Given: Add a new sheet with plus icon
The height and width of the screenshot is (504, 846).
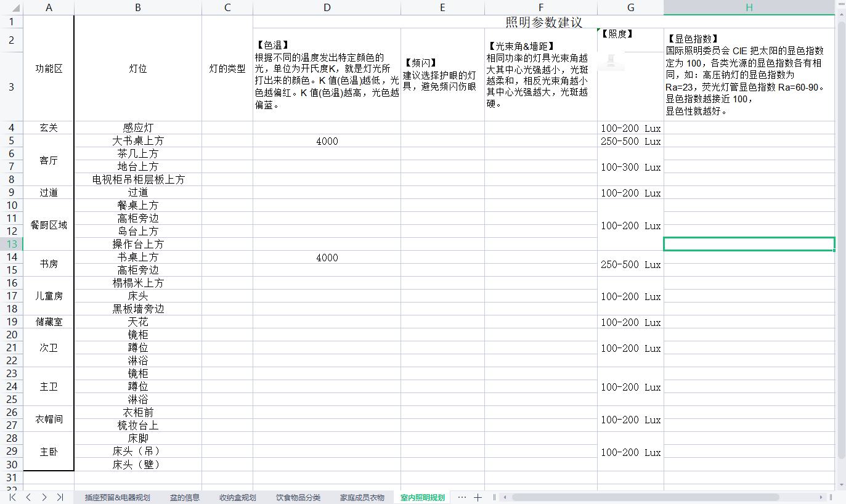Looking at the screenshot, I should [x=478, y=497].
